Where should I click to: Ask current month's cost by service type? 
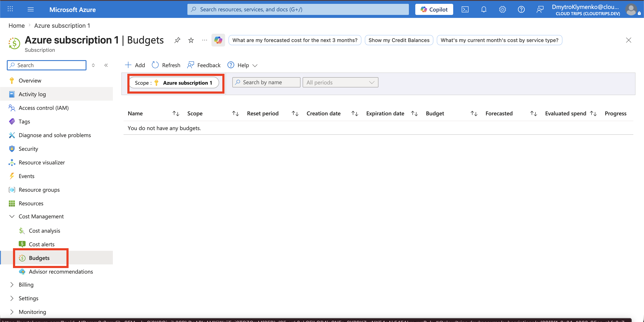point(499,40)
